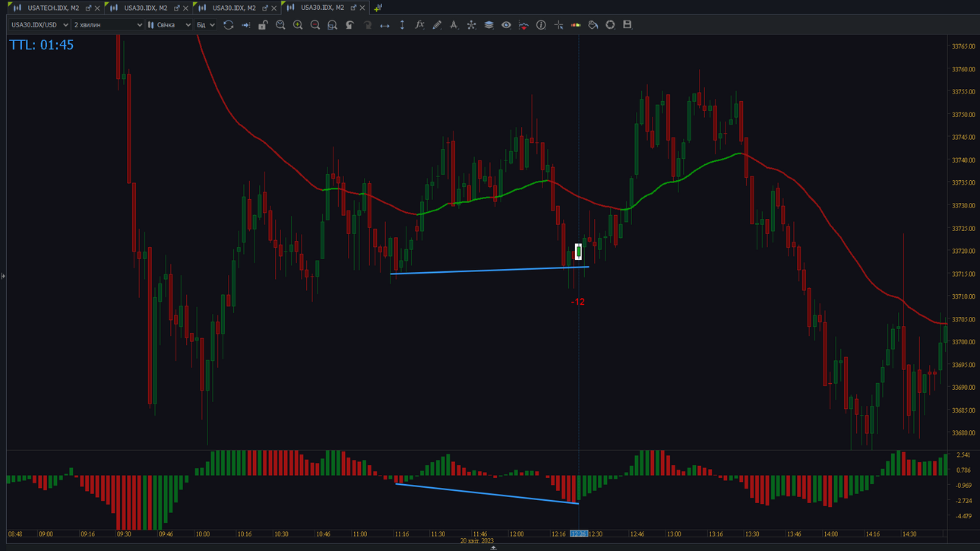
Task: Click the red -12 label
Action: 578,302
